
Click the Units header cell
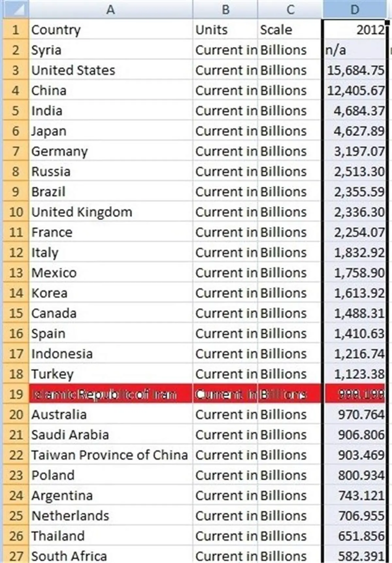225,29
